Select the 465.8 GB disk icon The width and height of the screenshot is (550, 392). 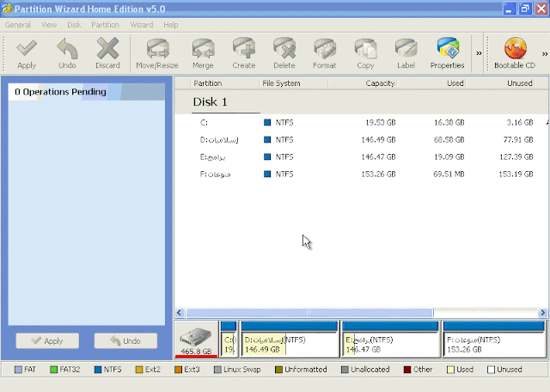[196, 340]
